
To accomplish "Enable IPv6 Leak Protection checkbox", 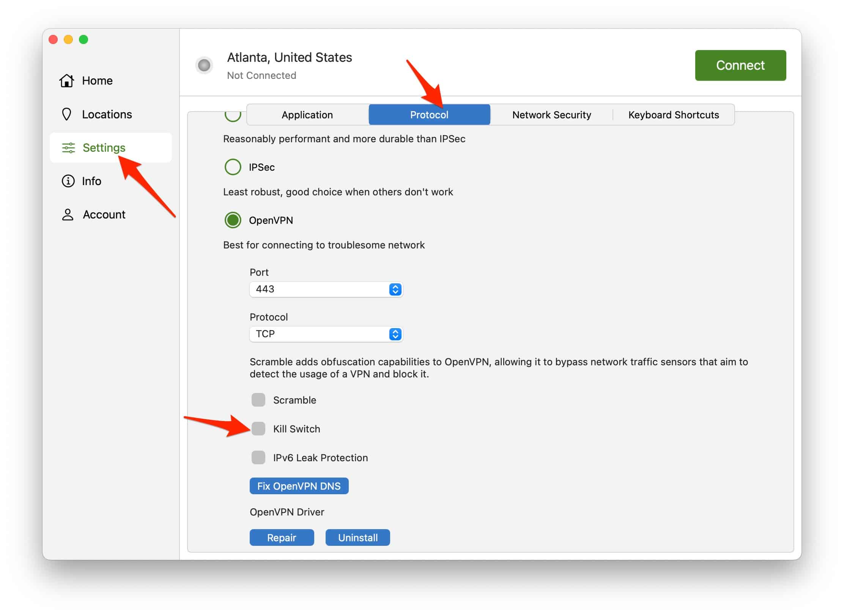I will tap(258, 457).
